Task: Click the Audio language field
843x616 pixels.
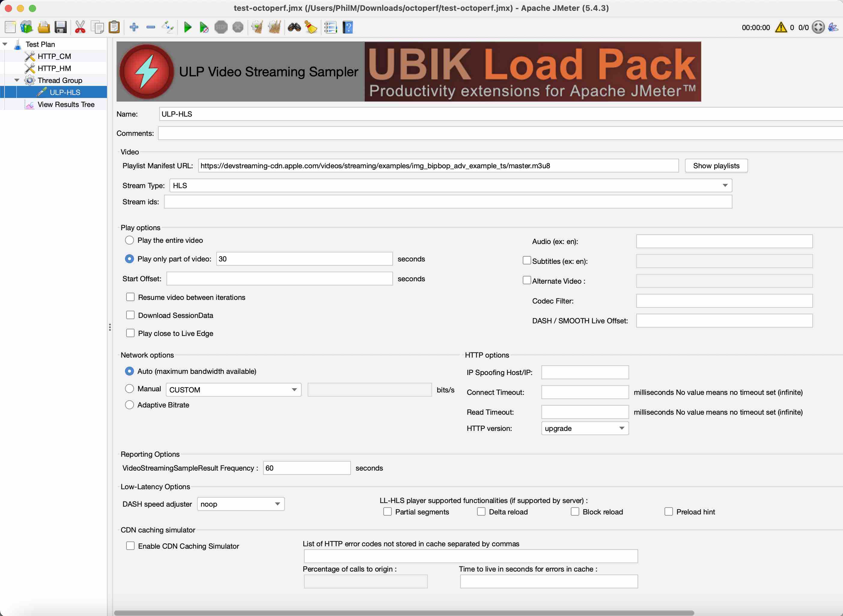Action: (x=724, y=241)
